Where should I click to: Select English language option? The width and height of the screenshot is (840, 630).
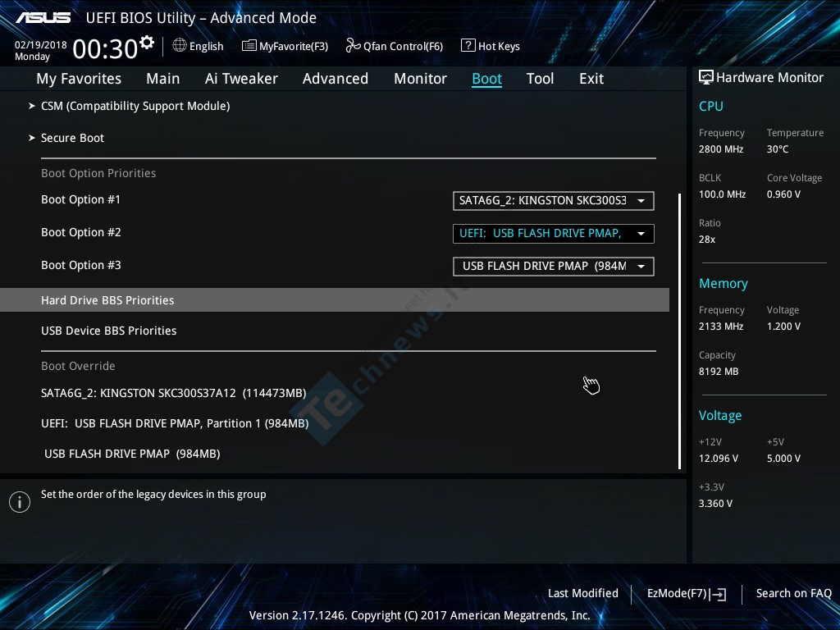click(x=206, y=46)
